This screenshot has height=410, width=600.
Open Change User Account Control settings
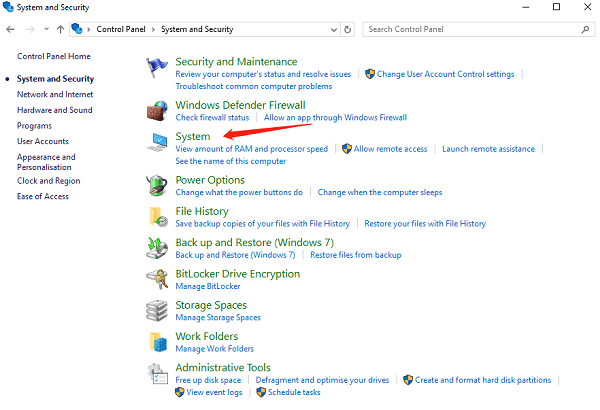(x=445, y=74)
